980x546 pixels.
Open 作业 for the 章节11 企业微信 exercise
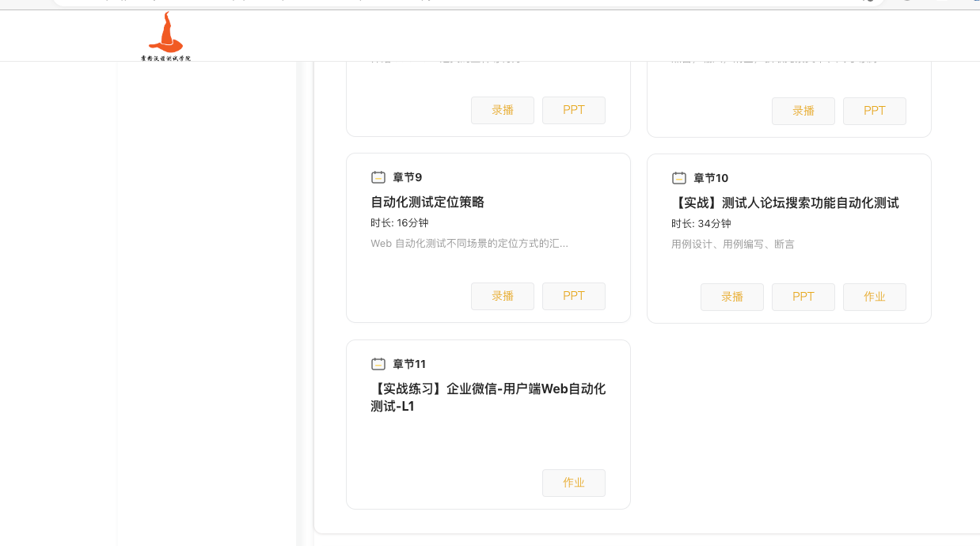pyautogui.click(x=574, y=483)
